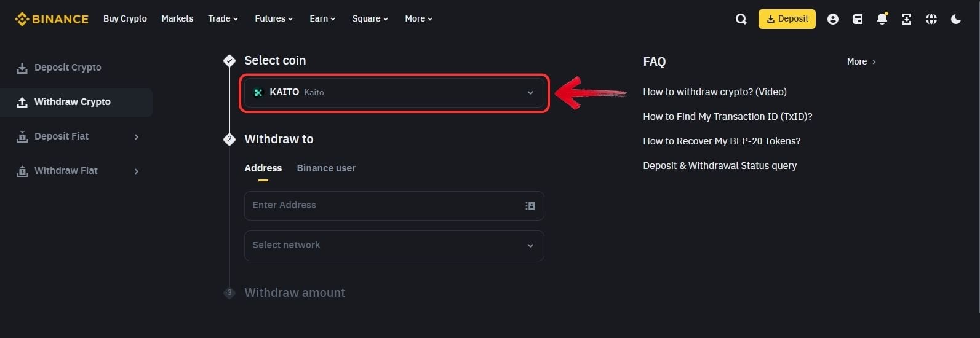The image size is (980, 338).
Task: Open the language globe icon
Action: coord(931,19)
